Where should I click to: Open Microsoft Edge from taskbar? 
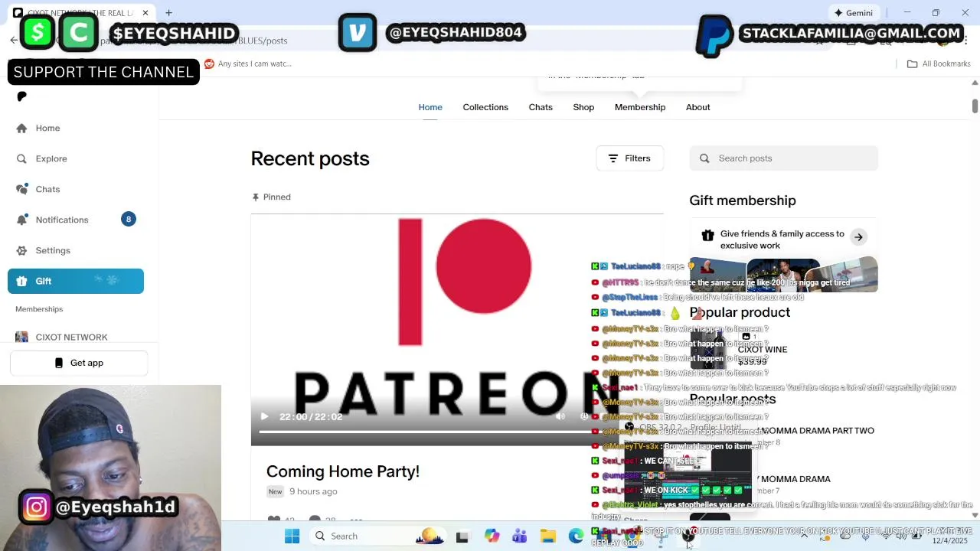point(576,536)
